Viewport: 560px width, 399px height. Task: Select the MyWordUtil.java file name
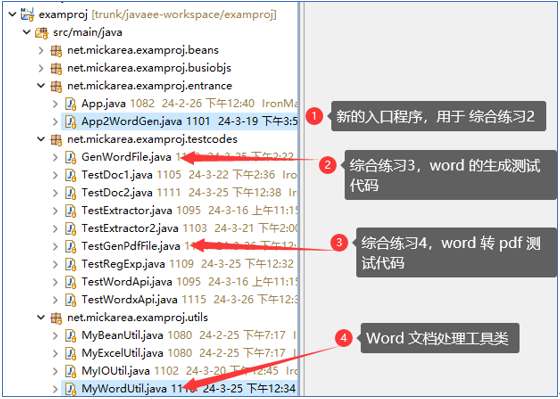(124, 389)
